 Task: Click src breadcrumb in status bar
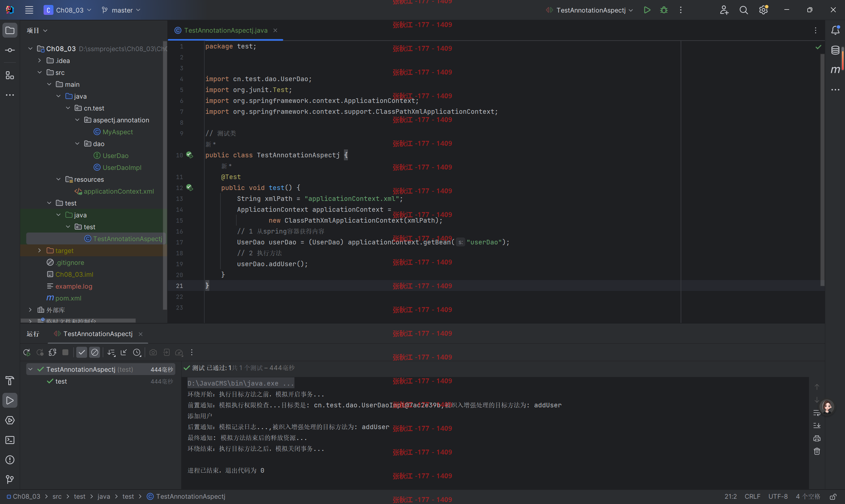tap(57, 496)
